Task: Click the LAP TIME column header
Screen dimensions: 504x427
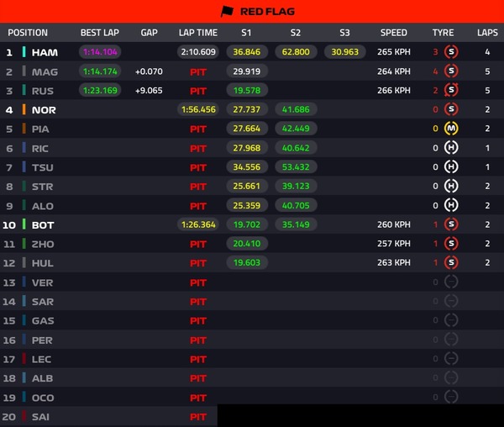Action: click(x=198, y=33)
